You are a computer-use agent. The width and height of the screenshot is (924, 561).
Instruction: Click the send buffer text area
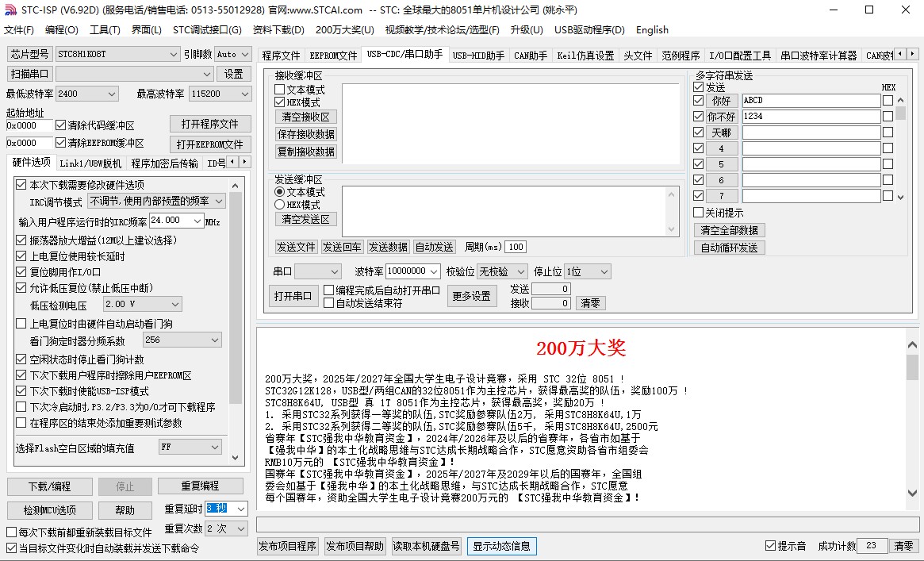[x=505, y=212]
